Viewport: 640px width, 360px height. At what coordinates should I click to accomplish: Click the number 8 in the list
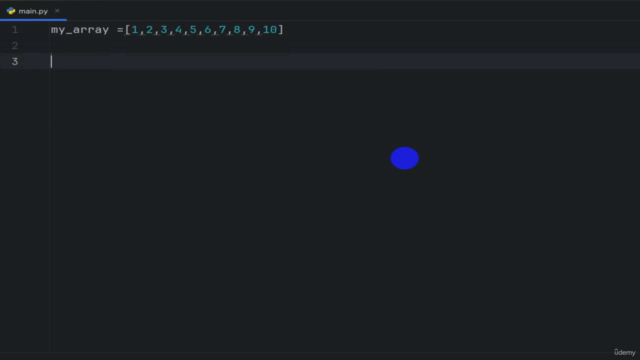coord(237,29)
